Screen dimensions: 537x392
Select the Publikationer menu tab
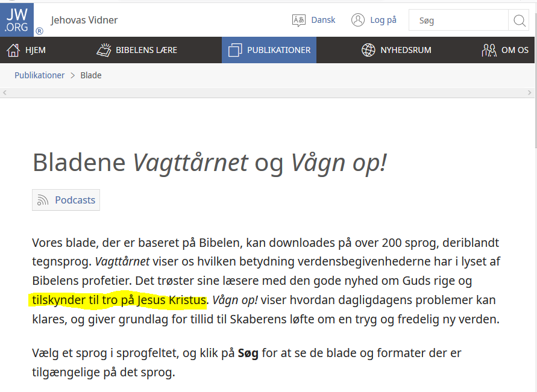pyautogui.click(x=269, y=50)
